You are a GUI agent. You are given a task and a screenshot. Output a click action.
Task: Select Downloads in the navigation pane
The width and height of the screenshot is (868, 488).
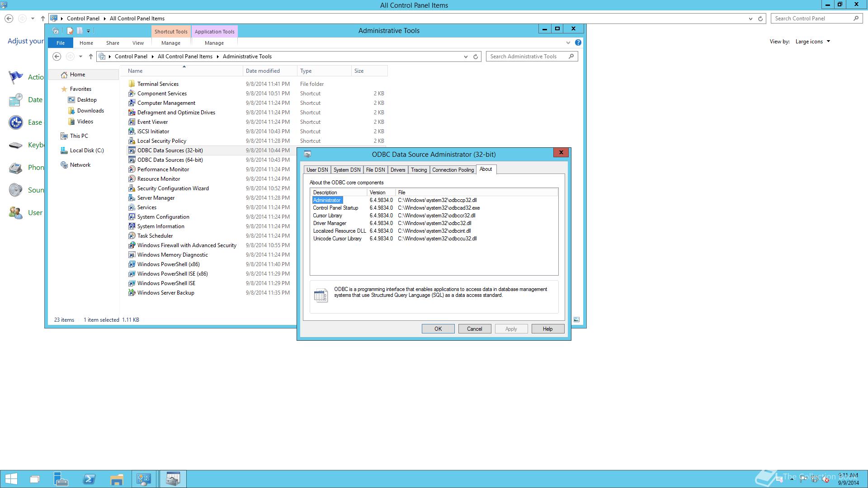point(90,111)
